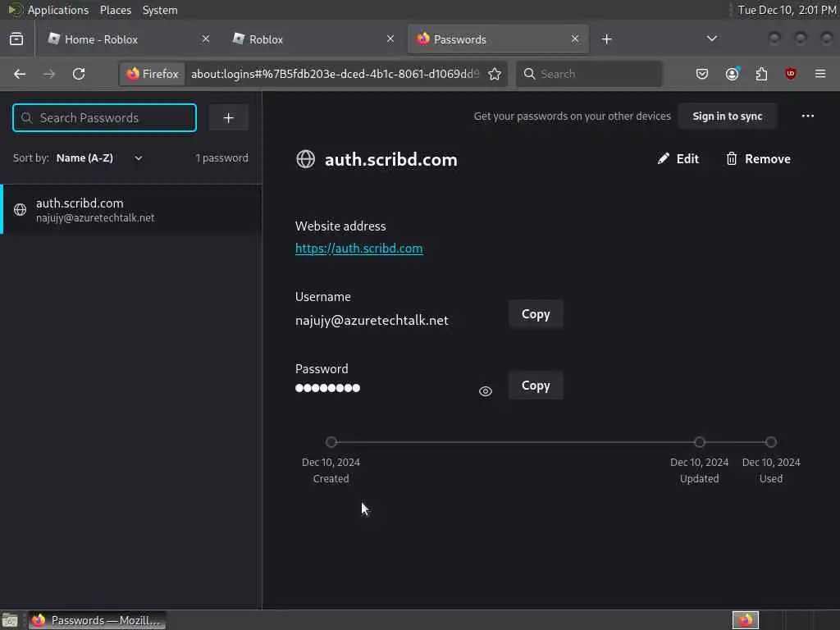Copy the username najujy@azuretechtalk.net
Viewport: 840px width, 630px height.
(536, 314)
